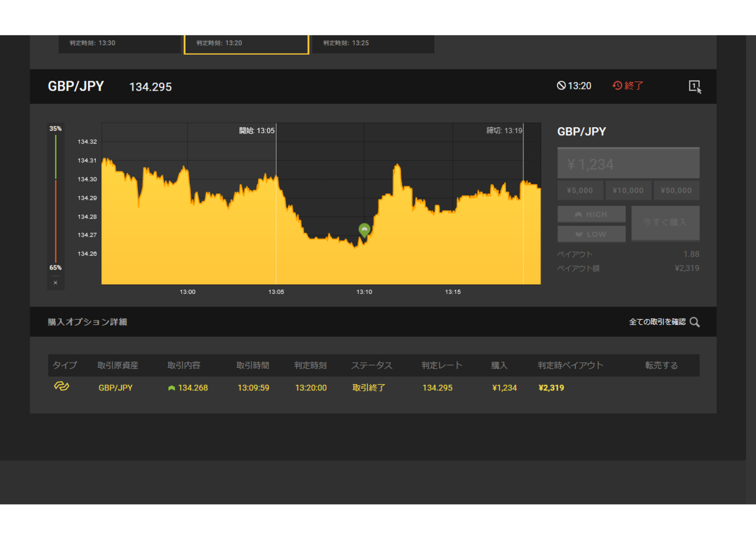The image size is (756, 539).
Task: Click the 判定時ペイアウト column header
Action: [x=571, y=365]
